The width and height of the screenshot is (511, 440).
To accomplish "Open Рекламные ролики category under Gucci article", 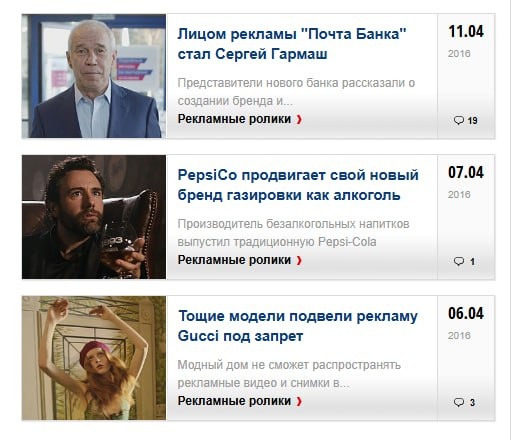I will click(234, 401).
